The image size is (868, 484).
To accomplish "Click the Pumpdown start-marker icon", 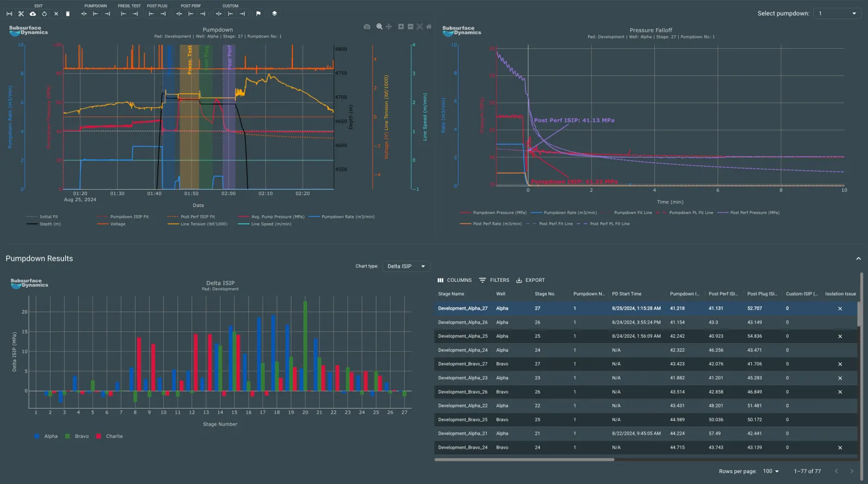I will point(95,14).
